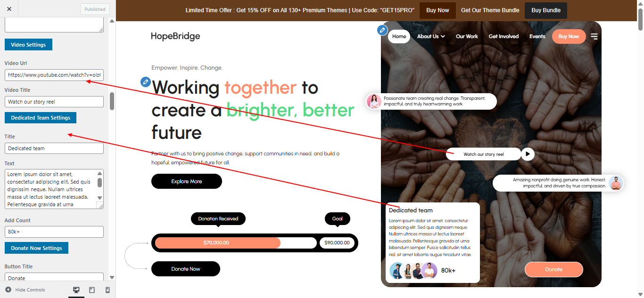Switch to desktop preview mode
The width and height of the screenshot is (644, 298).
click(x=76, y=290)
